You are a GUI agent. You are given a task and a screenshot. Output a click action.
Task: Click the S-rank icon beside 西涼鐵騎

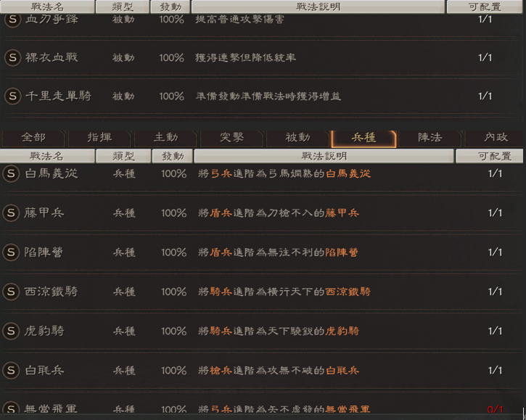click(12, 292)
